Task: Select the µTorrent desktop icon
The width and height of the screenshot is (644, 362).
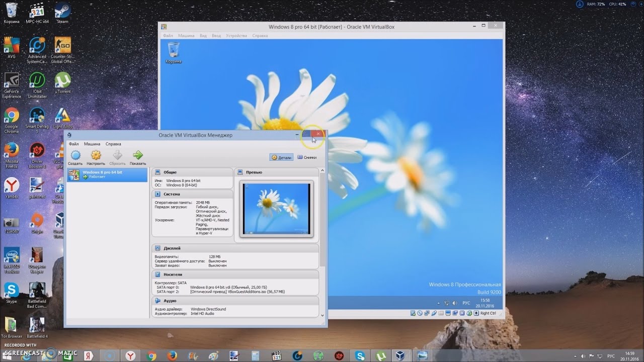Action: (x=62, y=83)
